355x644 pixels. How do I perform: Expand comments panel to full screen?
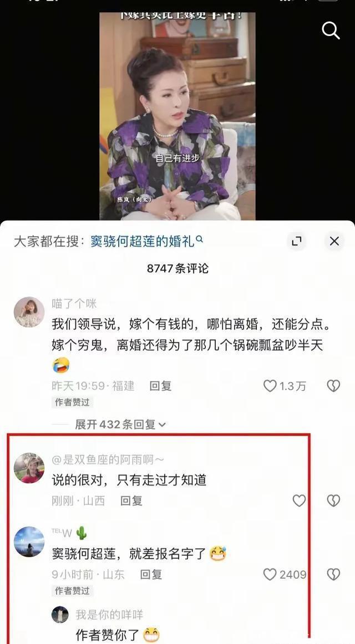click(x=297, y=241)
